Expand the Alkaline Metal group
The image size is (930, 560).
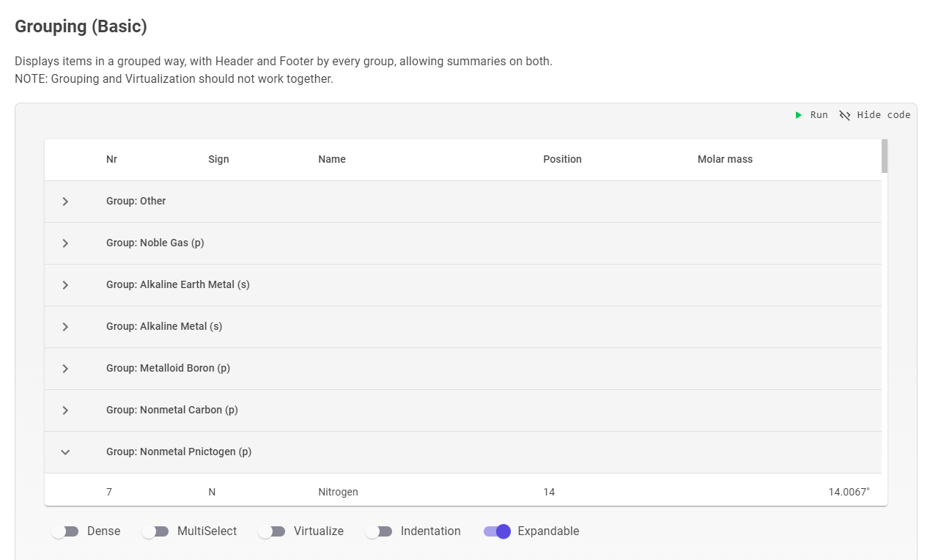click(65, 326)
